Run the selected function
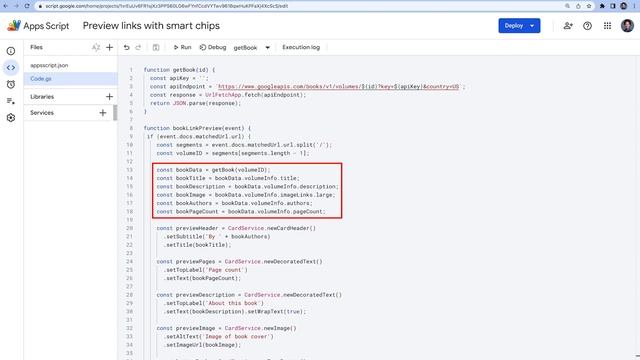Image resolution: width=640 pixels, height=360 pixels. [182, 47]
